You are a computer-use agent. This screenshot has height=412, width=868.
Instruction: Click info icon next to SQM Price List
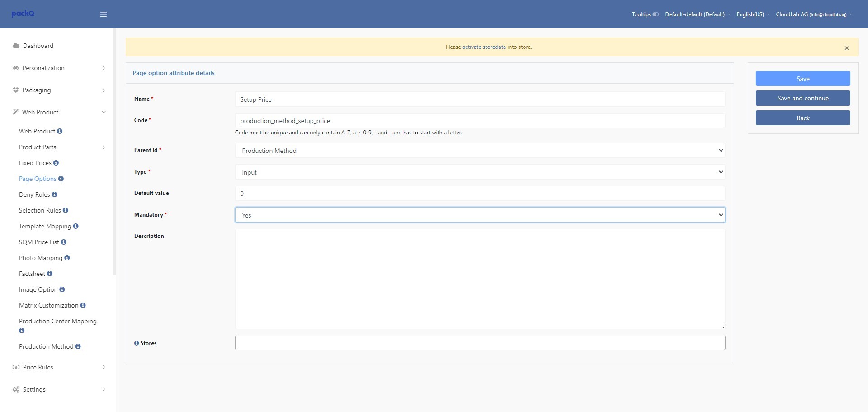[x=64, y=242]
